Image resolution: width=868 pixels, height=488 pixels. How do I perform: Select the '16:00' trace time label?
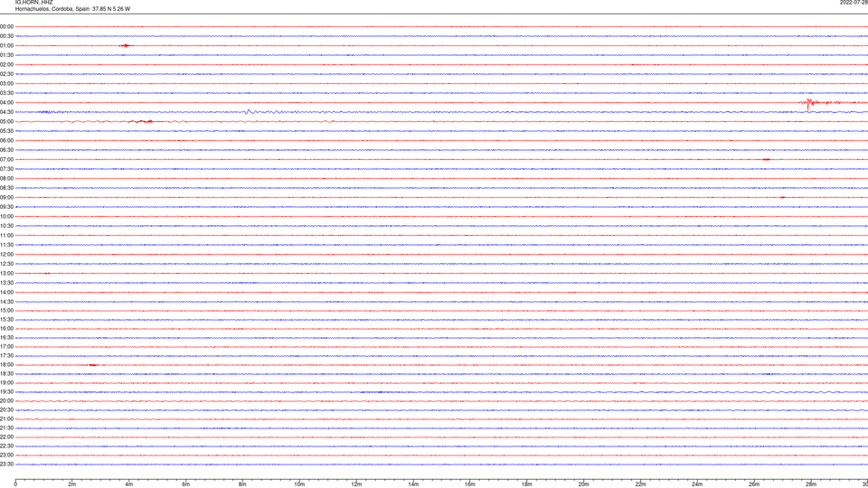pyautogui.click(x=6, y=329)
